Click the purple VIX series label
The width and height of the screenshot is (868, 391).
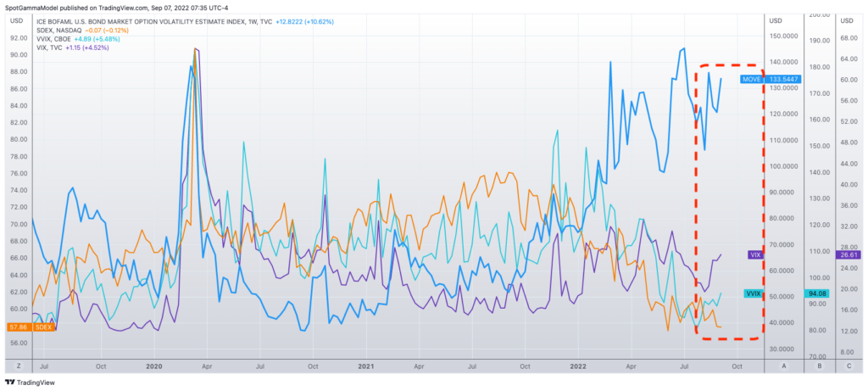pos(754,254)
